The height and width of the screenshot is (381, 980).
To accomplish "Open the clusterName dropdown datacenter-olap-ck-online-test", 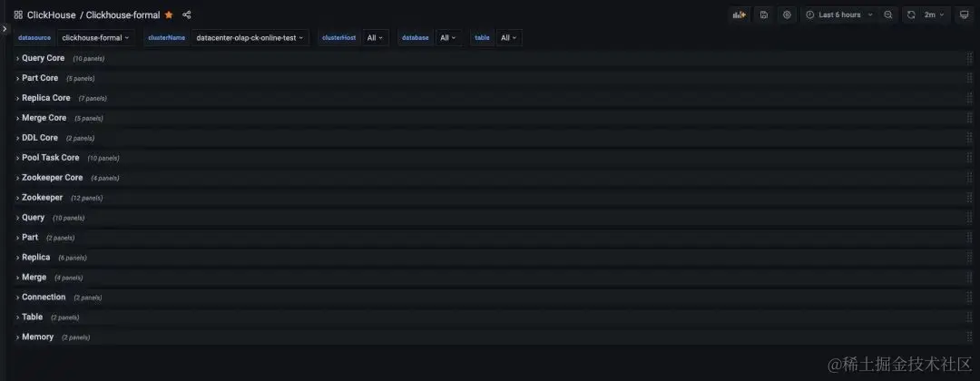I will 250,37.
